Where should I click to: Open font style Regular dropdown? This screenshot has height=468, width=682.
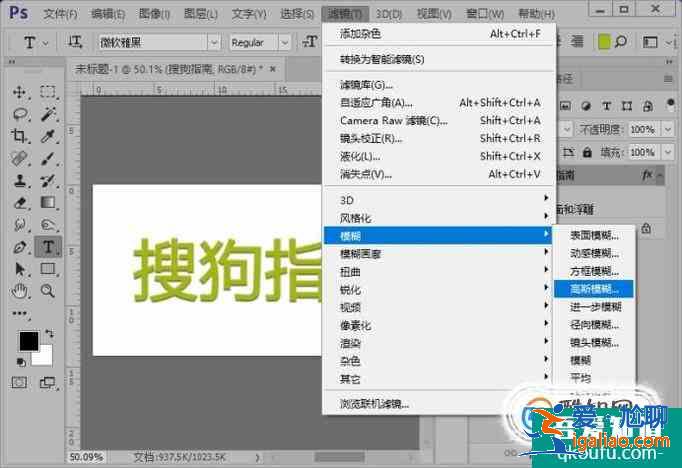tap(284, 43)
